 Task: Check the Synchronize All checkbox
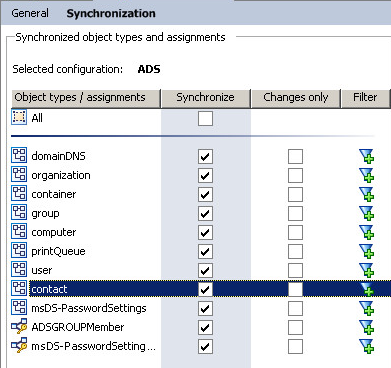[x=205, y=118]
